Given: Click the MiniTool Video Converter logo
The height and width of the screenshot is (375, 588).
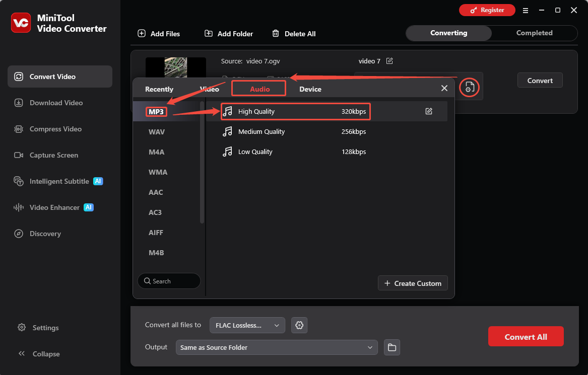Looking at the screenshot, I should coord(21,23).
